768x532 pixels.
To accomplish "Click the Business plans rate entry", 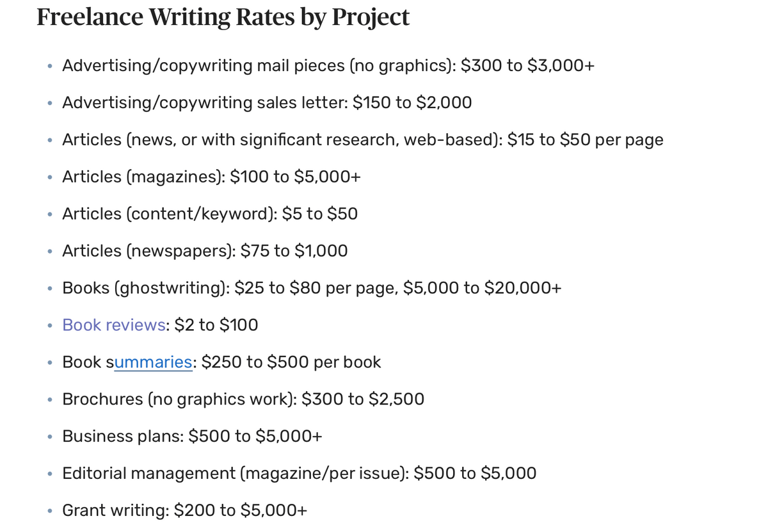I will (x=192, y=437).
